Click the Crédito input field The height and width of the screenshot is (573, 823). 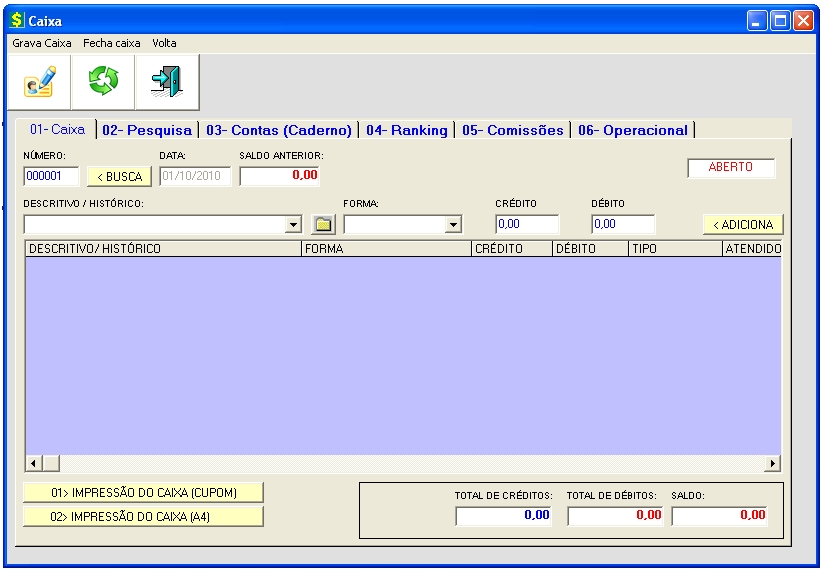tap(526, 224)
